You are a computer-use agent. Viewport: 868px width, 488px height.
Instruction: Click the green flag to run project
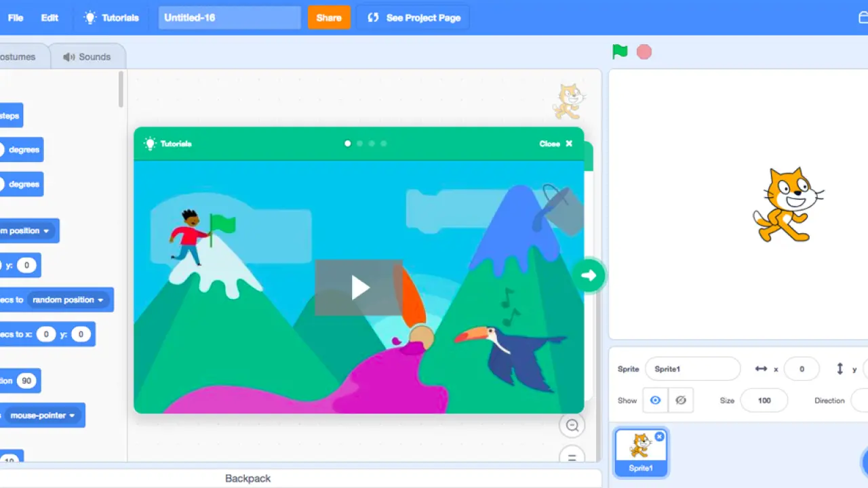tap(620, 52)
